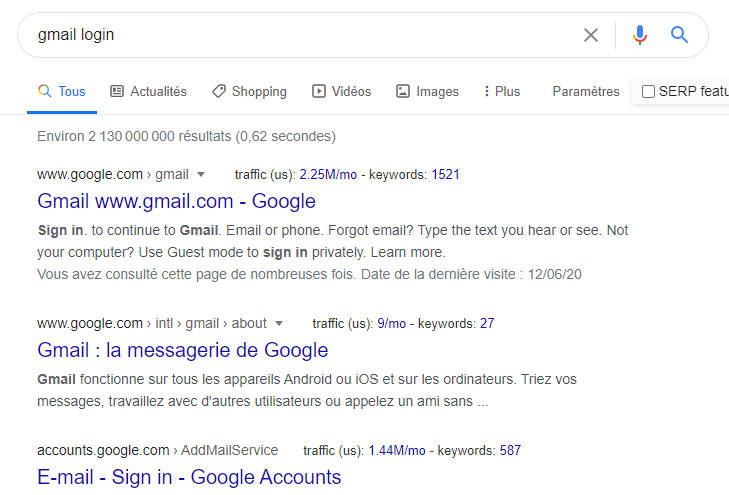
Task: Start voice search with the microphone icon
Action: (640, 35)
